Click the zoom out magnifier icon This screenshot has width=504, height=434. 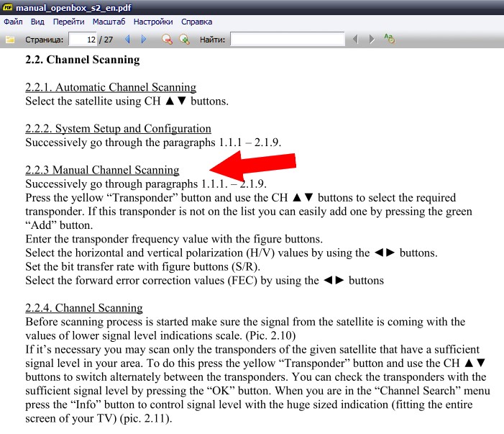coord(167,40)
